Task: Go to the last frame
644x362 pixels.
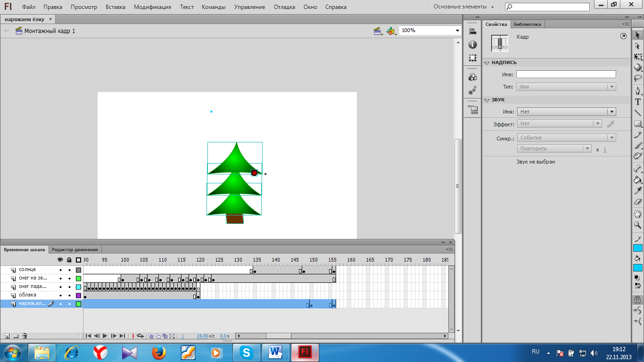Action: pyautogui.click(x=122, y=336)
